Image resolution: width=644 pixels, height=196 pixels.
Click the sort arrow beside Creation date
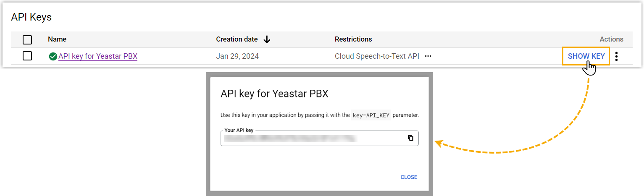tap(267, 39)
